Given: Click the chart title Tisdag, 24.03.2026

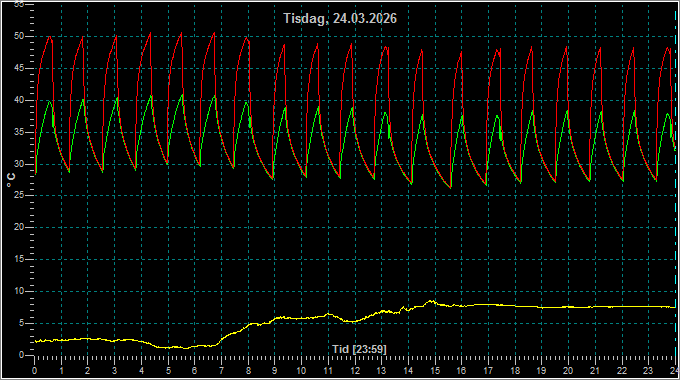Looking at the screenshot, I should pyautogui.click(x=340, y=18).
